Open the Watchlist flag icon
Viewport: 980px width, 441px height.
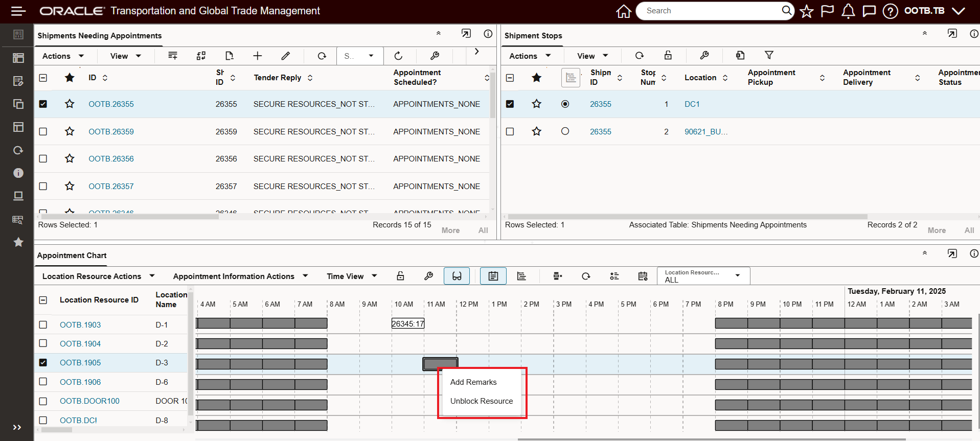pos(827,11)
